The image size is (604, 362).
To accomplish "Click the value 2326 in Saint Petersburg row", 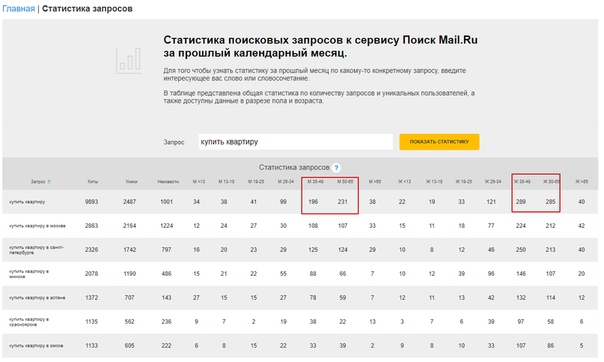I will click(91, 250).
